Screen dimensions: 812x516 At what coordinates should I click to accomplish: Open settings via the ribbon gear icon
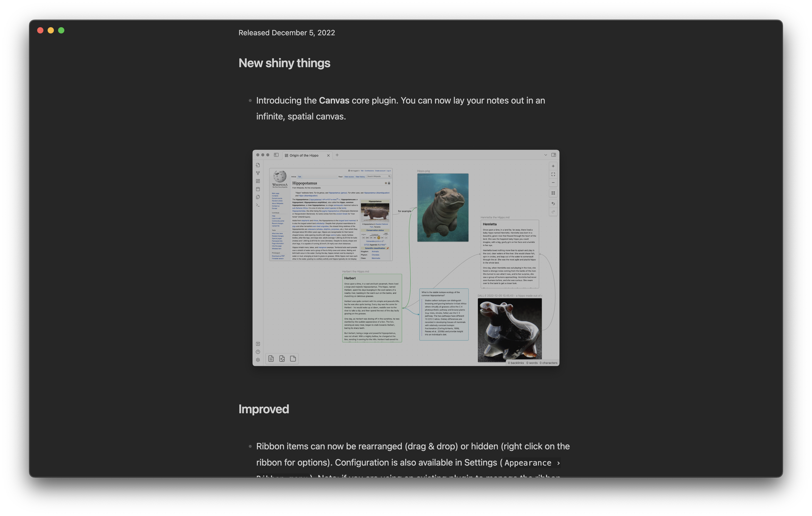pos(258,360)
